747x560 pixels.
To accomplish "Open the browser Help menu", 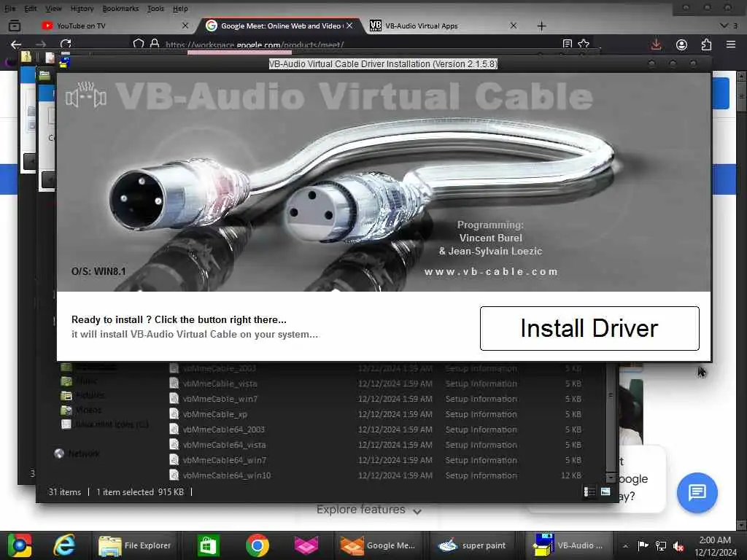I will (180, 9).
